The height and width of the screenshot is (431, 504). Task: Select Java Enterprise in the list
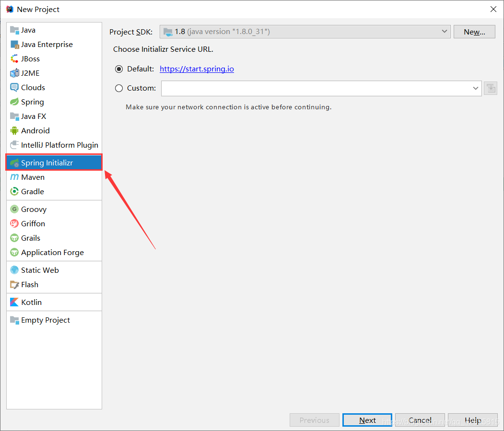tap(47, 45)
